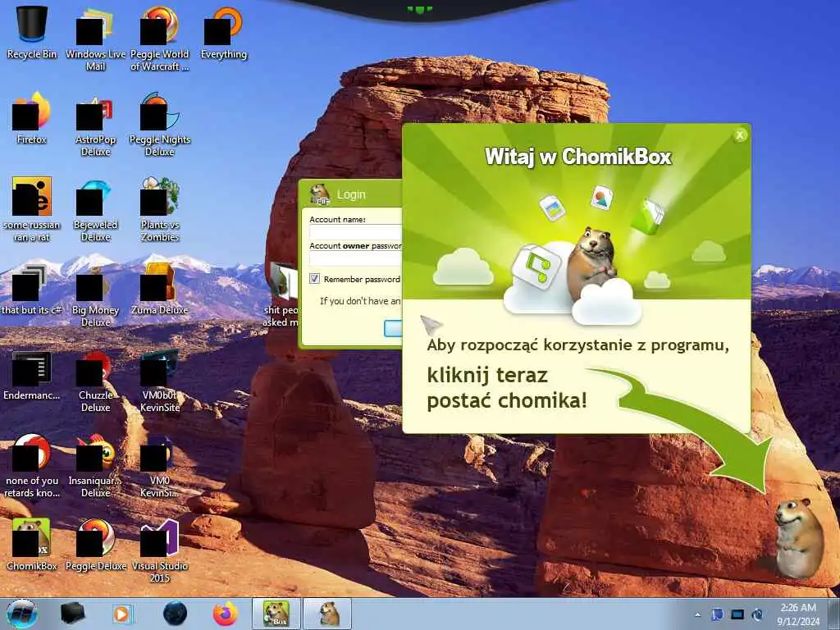Launch Insaniquarium Deluxe desktop icon

tap(95, 466)
